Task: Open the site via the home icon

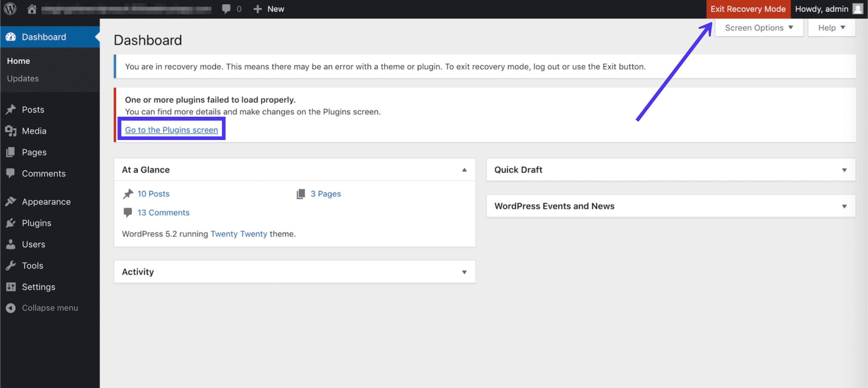Action: click(32, 9)
